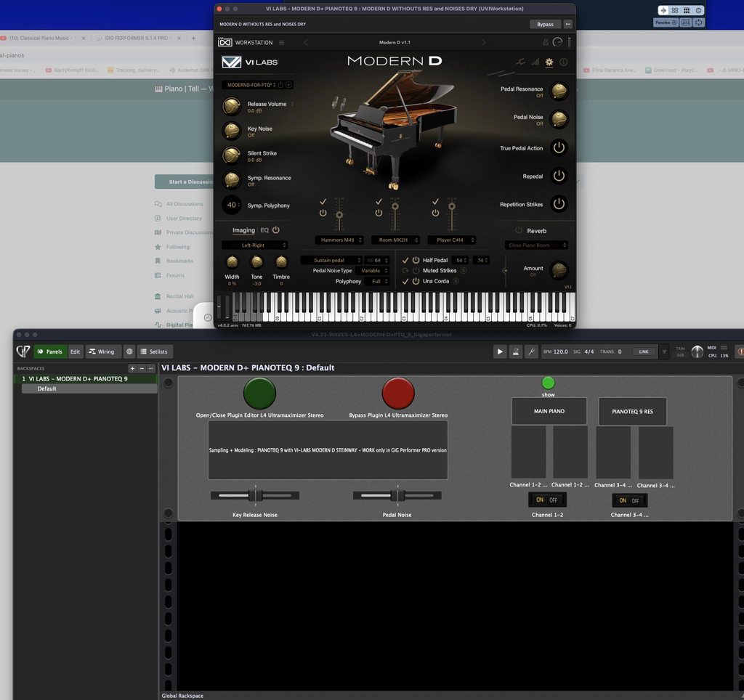Open the UVI Workstation hamburger menu

pyautogui.click(x=282, y=43)
